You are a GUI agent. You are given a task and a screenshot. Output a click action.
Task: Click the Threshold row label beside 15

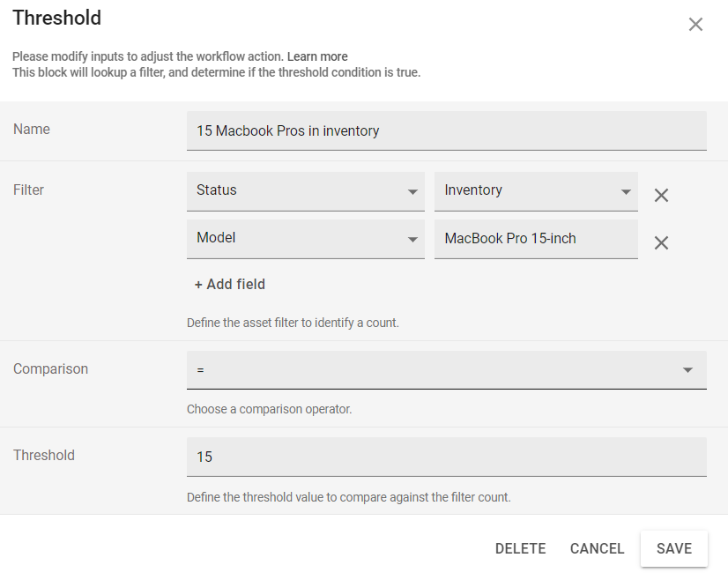[x=44, y=456]
